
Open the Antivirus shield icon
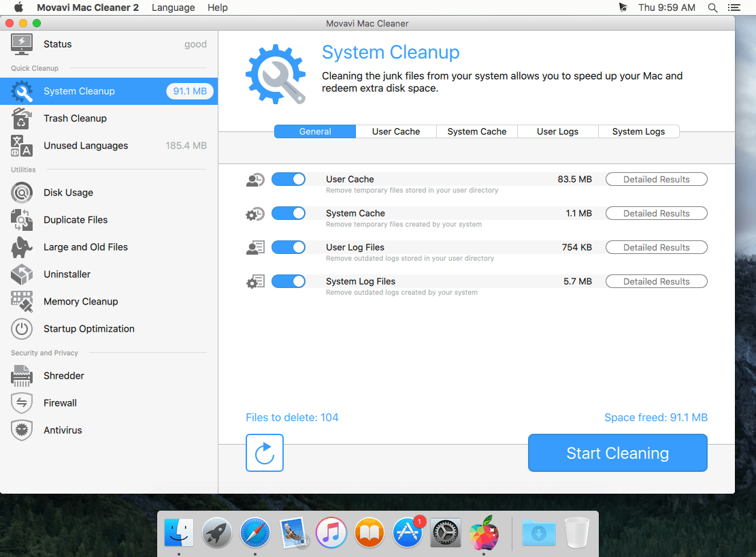click(22, 430)
